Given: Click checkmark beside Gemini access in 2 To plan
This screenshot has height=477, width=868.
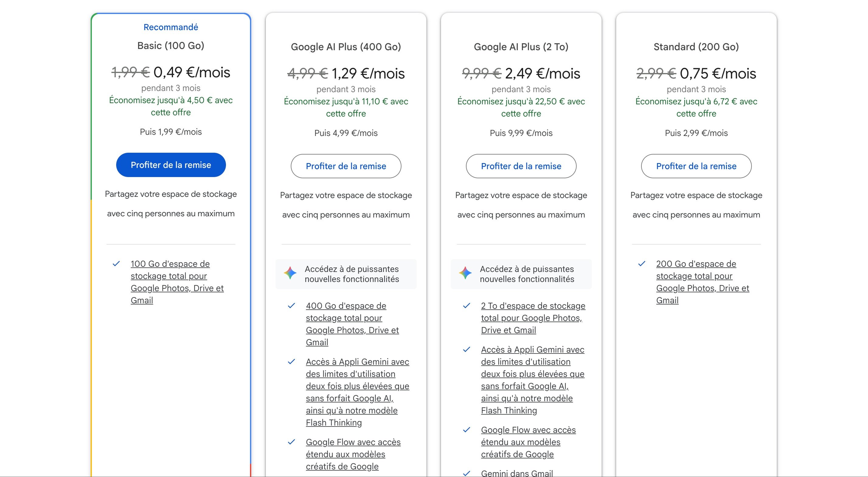Looking at the screenshot, I should coord(467,349).
